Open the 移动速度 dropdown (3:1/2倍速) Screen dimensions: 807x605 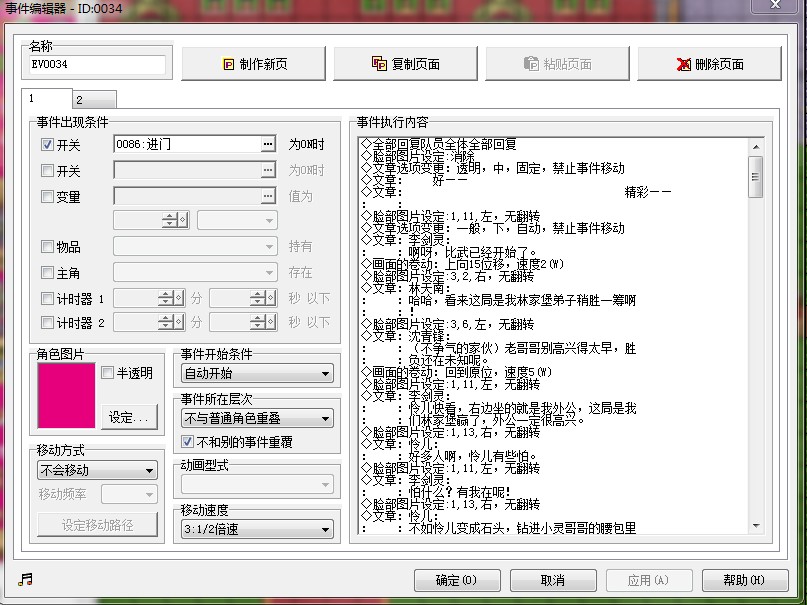click(257, 529)
